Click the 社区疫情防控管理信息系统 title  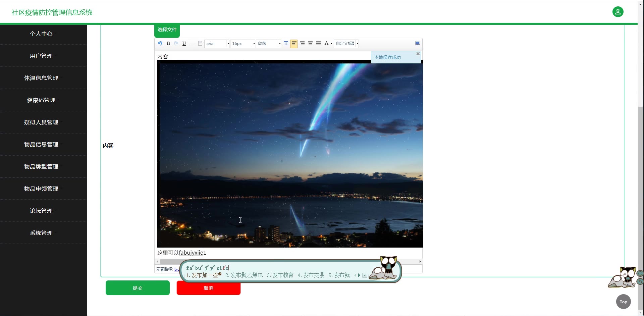pos(52,12)
